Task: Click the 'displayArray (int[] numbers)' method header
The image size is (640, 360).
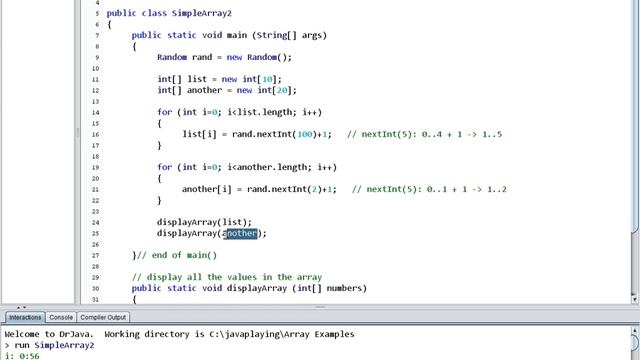Action: click(297, 288)
